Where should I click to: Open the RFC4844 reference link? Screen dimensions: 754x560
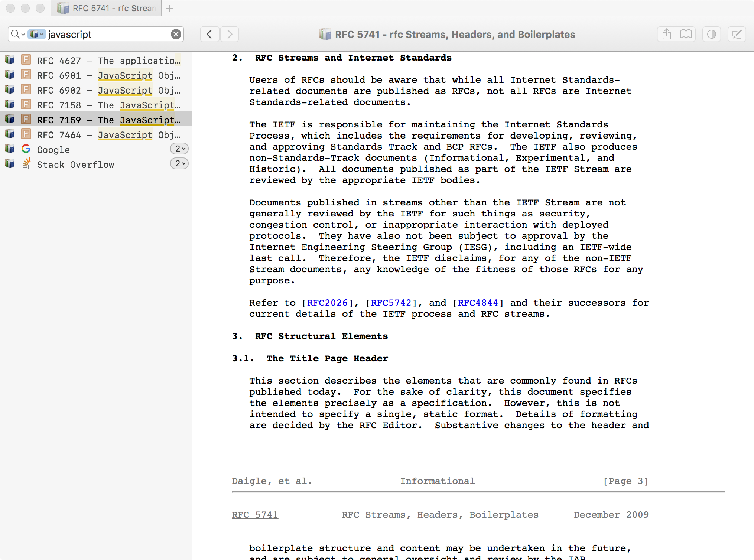pos(478,303)
